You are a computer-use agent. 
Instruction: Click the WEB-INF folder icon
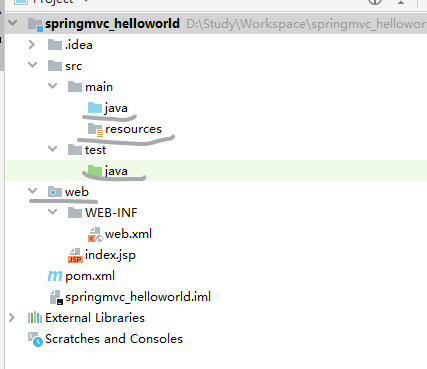pos(75,213)
